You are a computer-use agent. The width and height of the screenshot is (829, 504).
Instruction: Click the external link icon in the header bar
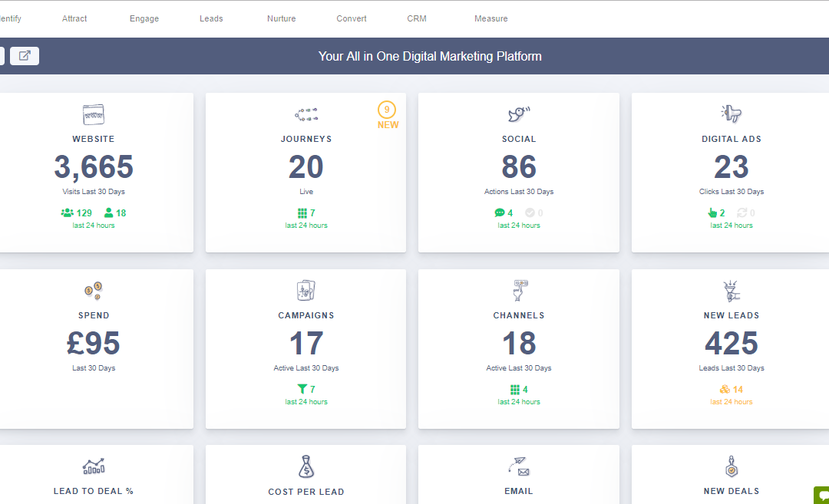(x=24, y=55)
